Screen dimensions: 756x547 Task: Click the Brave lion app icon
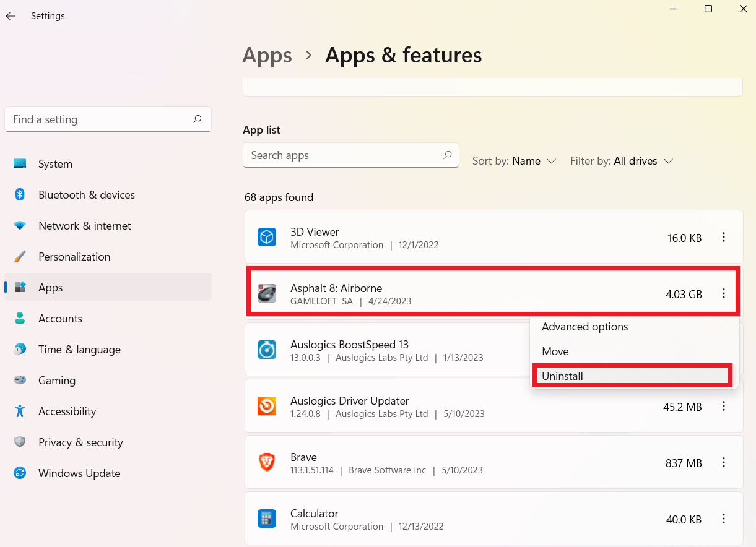267,462
